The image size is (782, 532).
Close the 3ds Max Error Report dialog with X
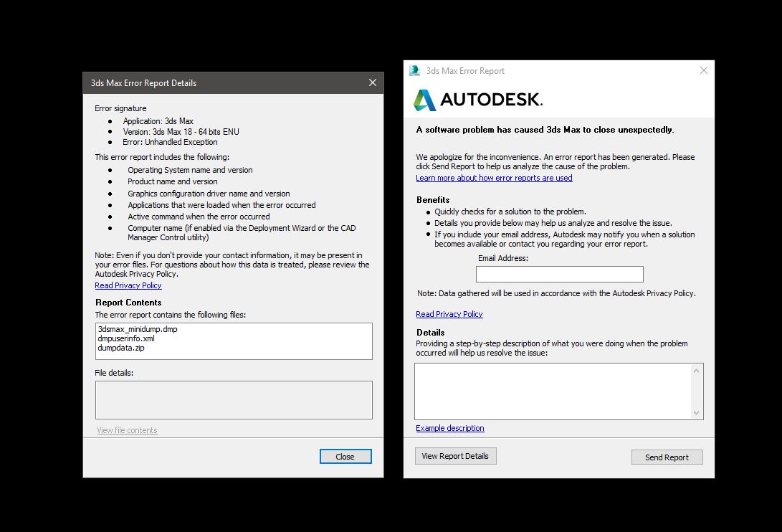703,70
